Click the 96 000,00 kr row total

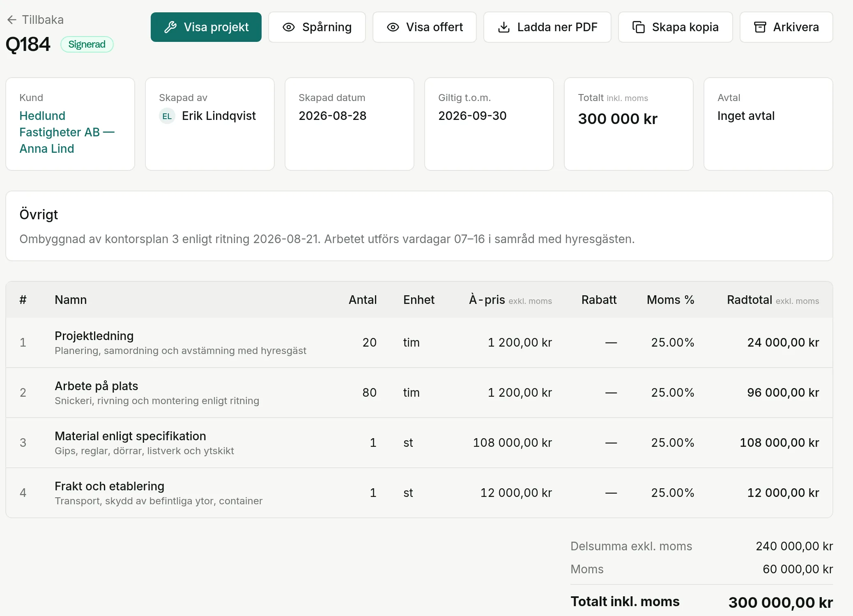783,393
